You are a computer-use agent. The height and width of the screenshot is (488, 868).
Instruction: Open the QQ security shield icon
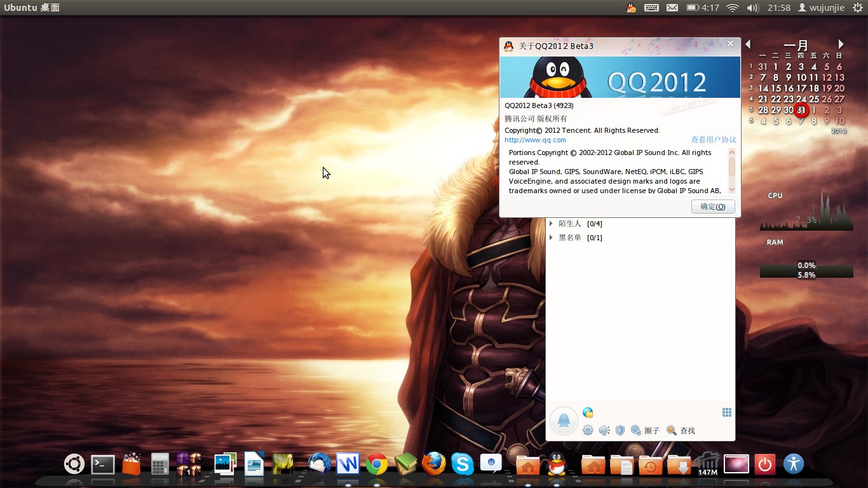pos(620,430)
